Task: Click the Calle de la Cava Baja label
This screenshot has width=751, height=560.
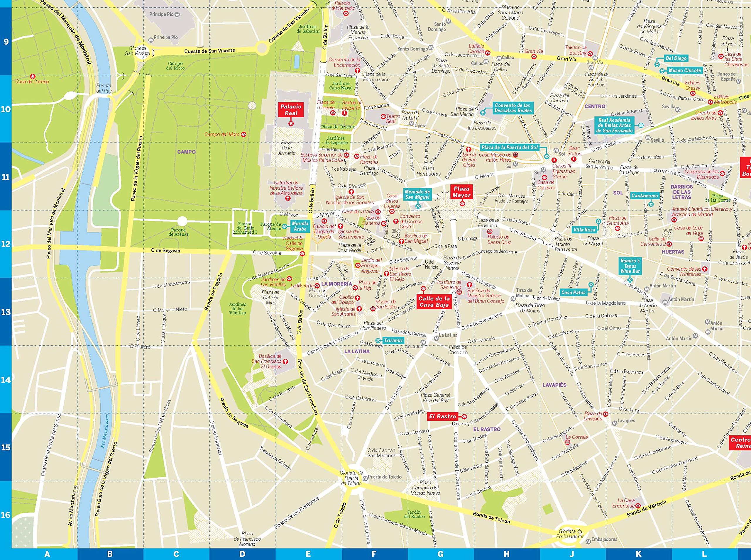Action: pyautogui.click(x=434, y=302)
